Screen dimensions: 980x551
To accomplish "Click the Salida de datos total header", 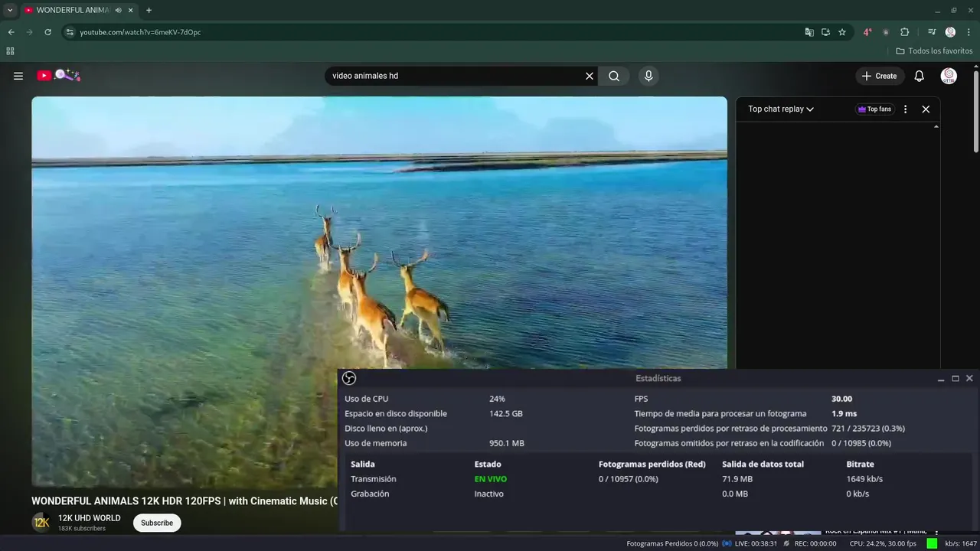I will [x=763, y=464].
